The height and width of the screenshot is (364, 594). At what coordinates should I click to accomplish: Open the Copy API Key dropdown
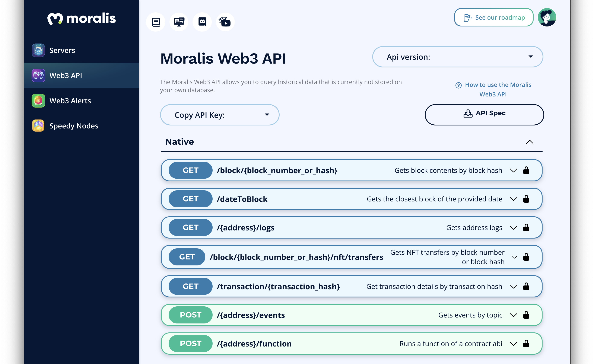(x=220, y=115)
